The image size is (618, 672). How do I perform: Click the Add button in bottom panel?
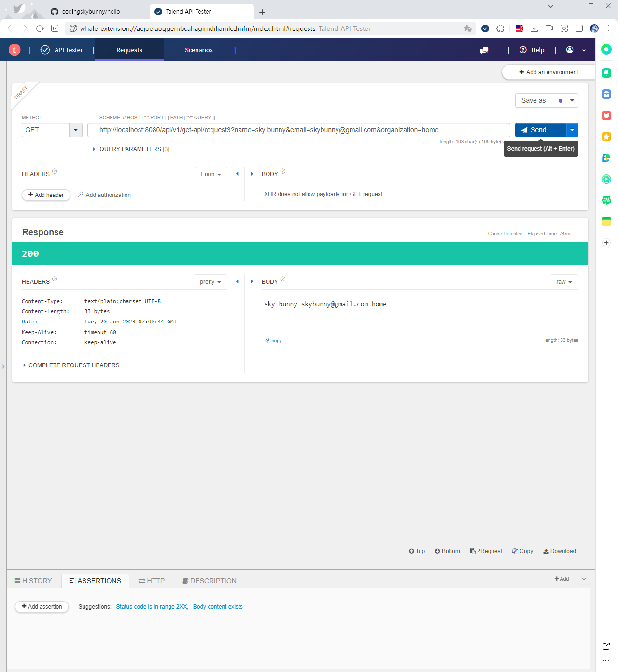(562, 579)
